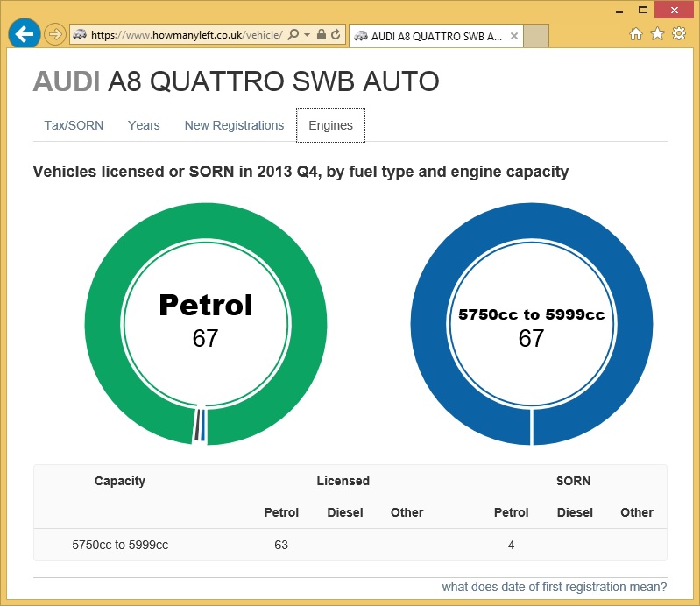Close the AUDI A8 QUATTRO browser tab
Screen dimensions: 700x606
[514, 36]
